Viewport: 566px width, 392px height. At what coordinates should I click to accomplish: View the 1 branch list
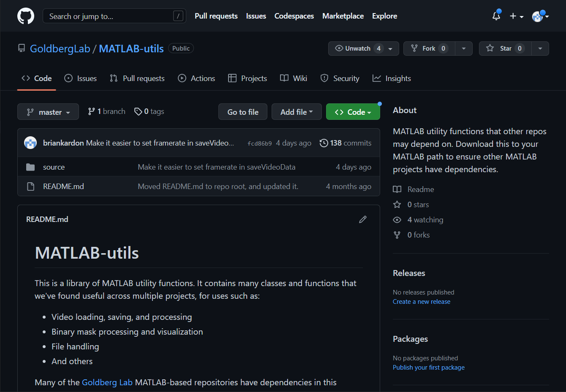107,111
